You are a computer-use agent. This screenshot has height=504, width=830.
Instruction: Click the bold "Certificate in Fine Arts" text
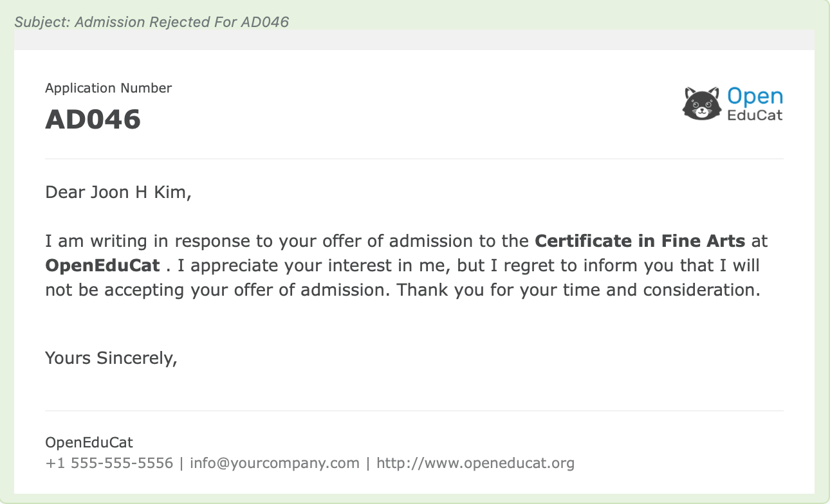click(640, 242)
